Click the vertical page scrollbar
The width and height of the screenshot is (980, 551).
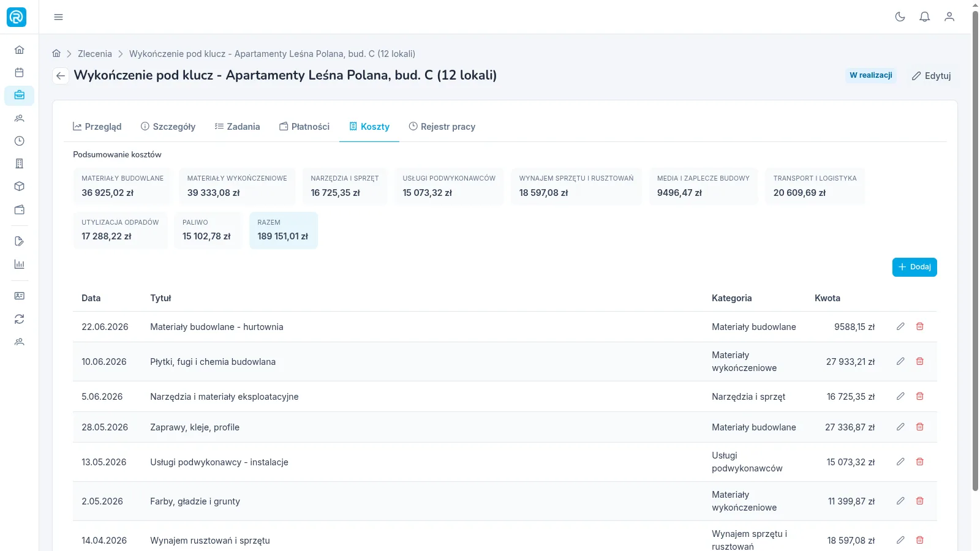975,251
